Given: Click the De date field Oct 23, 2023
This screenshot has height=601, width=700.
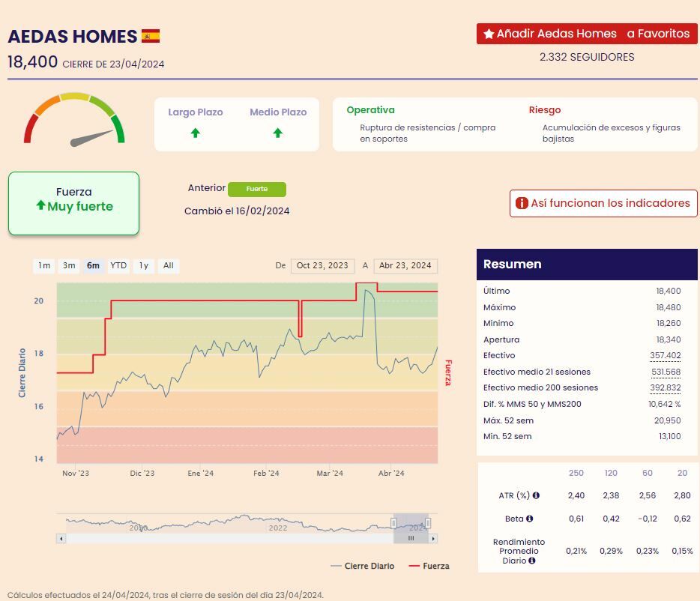Looking at the screenshot, I should coord(322,266).
